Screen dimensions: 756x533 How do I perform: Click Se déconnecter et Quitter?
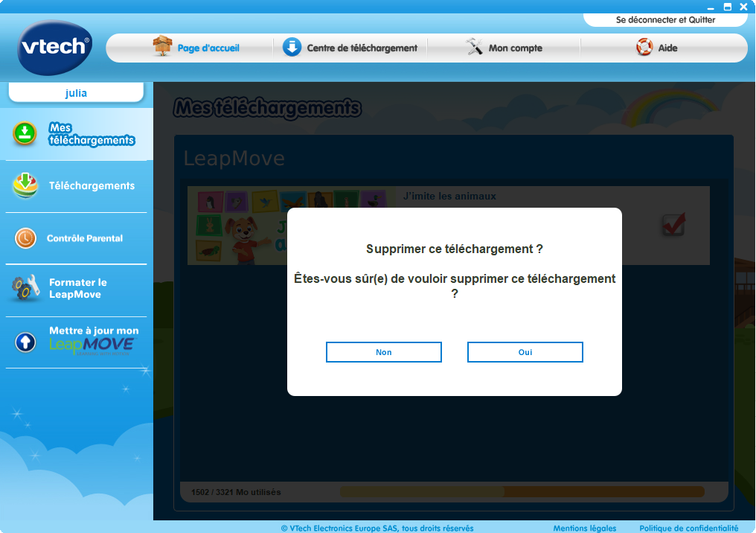click(x=665, y=20)
